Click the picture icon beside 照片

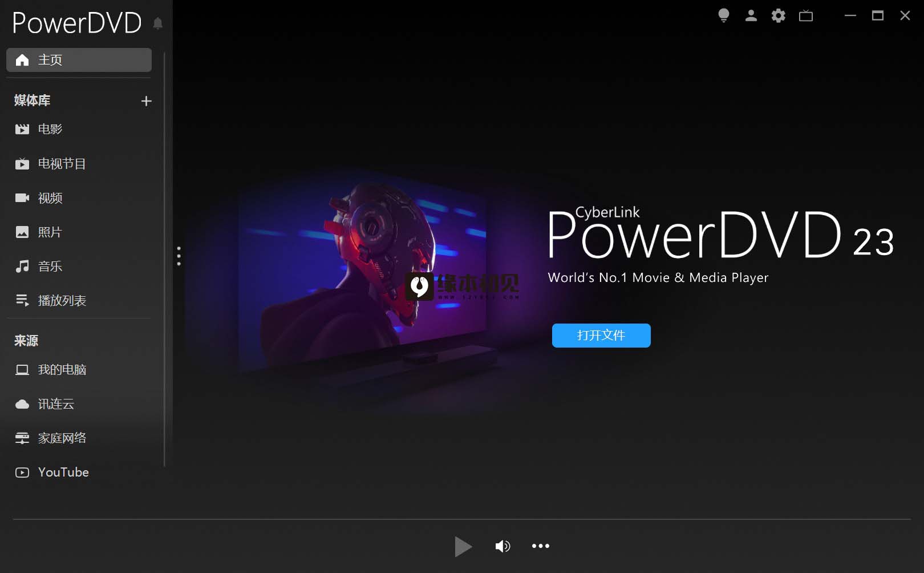[x=22, y=232]
